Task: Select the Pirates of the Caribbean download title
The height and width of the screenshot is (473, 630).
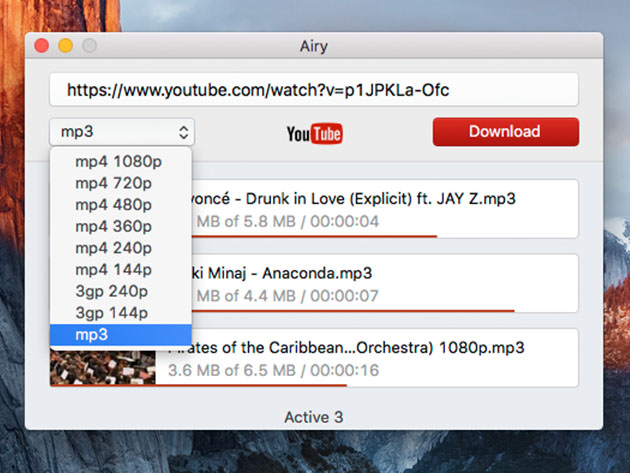Action: pyautogui.click(x=346, y=348)
